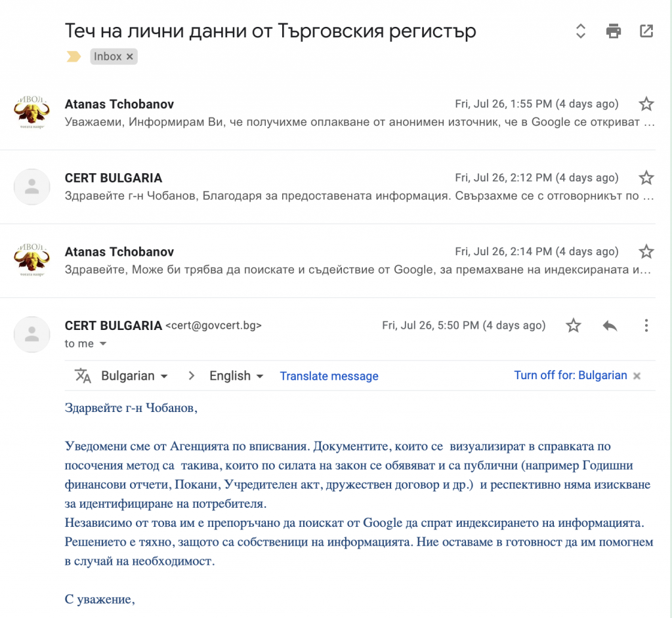The height and width of the screenshot is (618, 672).
Task: Click the translate icon in translation bar
Action: pyautogui.click(x=83, y=376)
